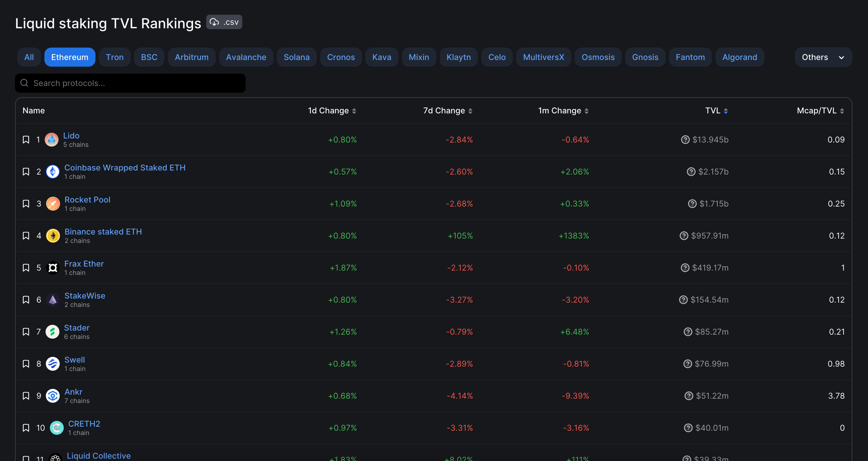Image resolution: width=868 pixels, height=461 pixels.
Task: Click the Rocket Pool logo icon
Action: coord(53,204)
